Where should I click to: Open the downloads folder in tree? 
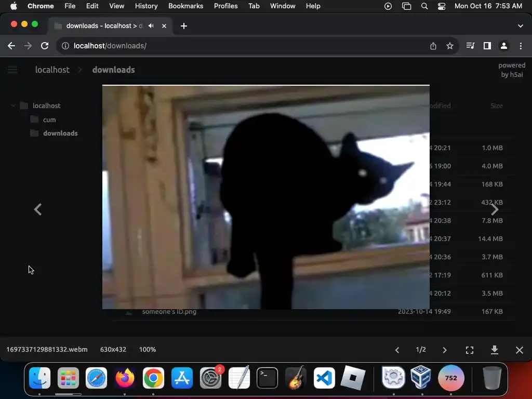(x=60, y=134)
